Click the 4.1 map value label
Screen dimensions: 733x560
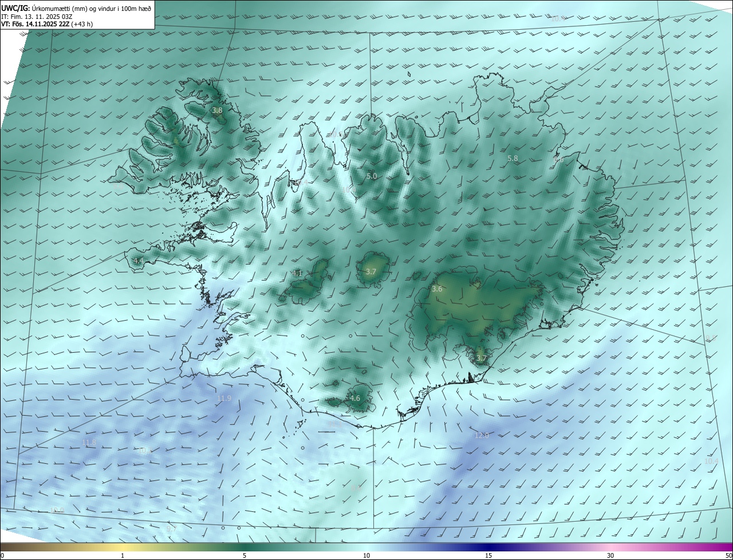pos(297,274)
